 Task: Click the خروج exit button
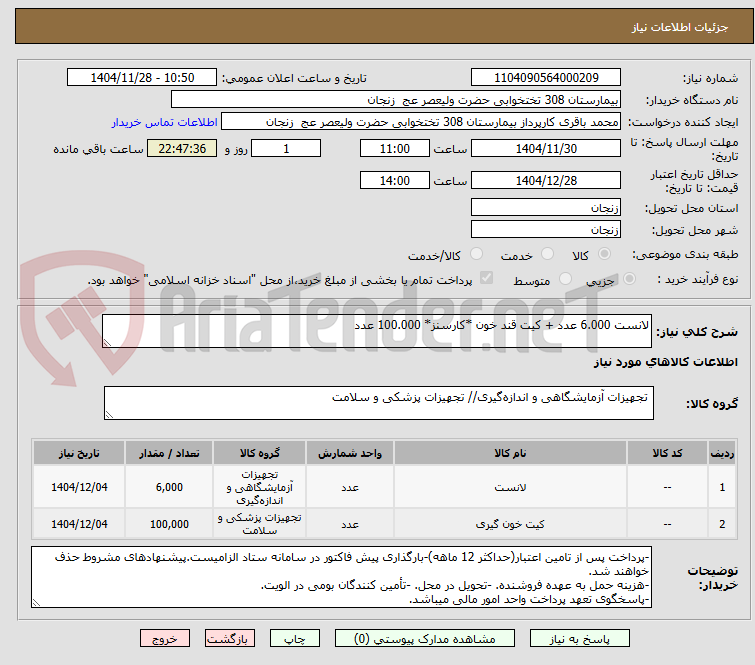coord(165,639)
